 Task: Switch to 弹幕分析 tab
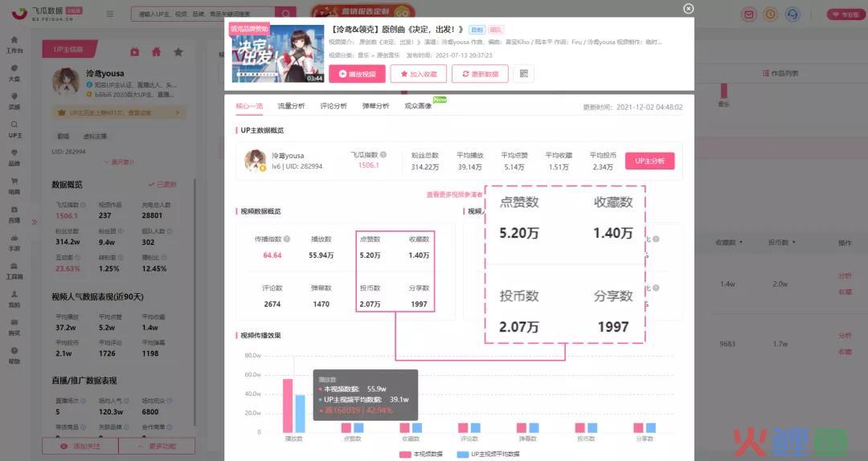tap(375, 106)
